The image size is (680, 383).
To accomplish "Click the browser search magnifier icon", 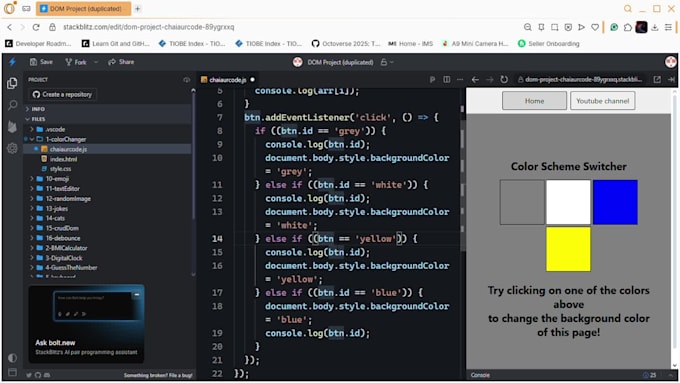I will (x=628, y=9).
